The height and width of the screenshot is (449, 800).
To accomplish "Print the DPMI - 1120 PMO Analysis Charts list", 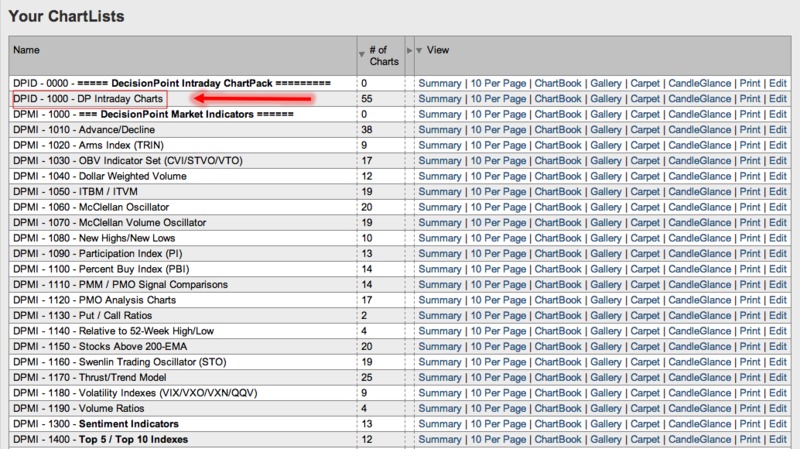I will pyautogui.click(x=749, y=300).
